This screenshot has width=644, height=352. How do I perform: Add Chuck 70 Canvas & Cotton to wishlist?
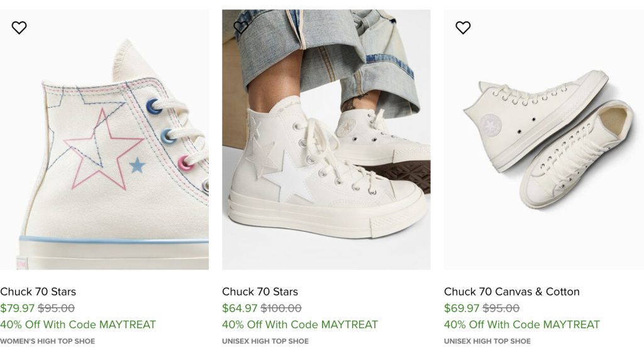coord(463,28)
